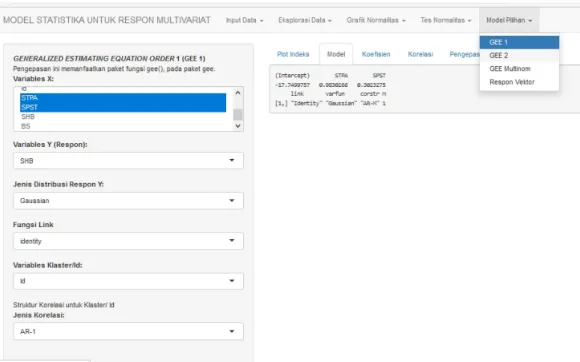The image size is (580, 362).
Task: Open the Variables Y (Respon) dropdown
Action: pyautogui.click(x=128, y=161)
